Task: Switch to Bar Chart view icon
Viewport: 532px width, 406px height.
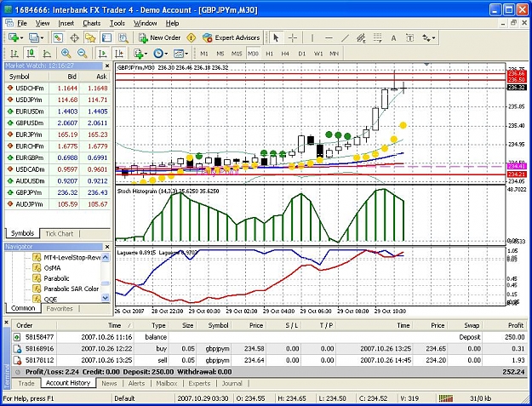Action: 14,54
